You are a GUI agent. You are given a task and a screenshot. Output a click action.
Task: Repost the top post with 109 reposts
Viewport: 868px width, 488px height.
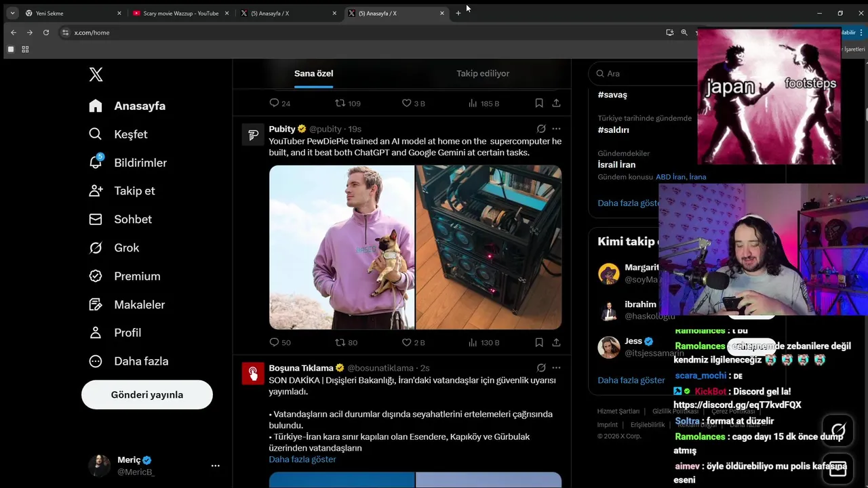pos(348,103)
